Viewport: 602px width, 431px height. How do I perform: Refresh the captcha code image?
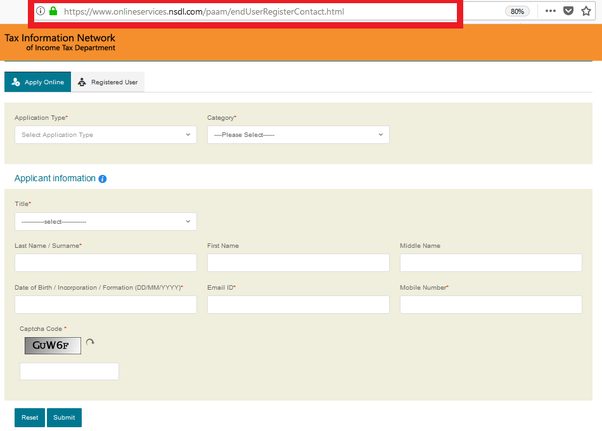point(90,343)
